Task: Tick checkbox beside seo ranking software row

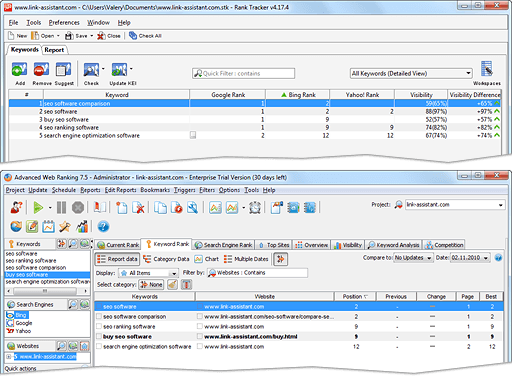Action: [99, 326]
